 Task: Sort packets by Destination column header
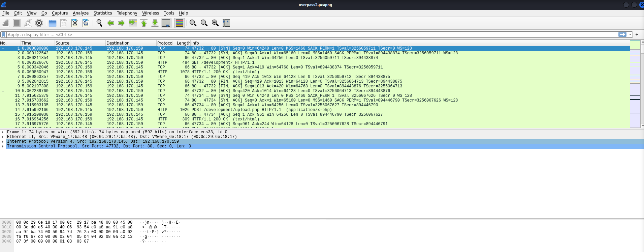[131, 43]
